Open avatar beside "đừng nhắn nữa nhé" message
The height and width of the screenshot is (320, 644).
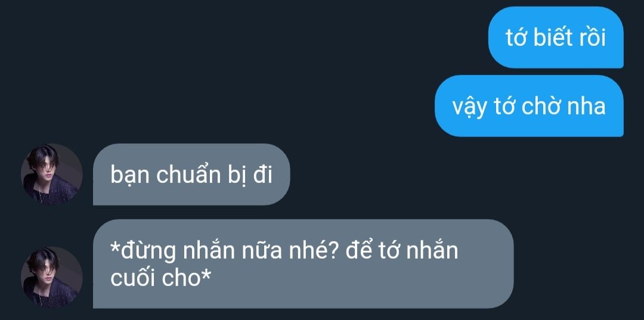coord(52,277)
